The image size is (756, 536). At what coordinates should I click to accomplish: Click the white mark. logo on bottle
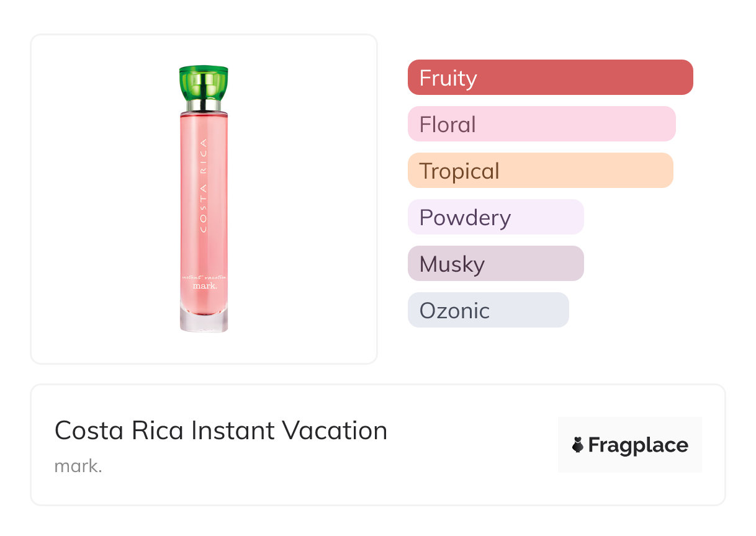click(x=204, y=286)
